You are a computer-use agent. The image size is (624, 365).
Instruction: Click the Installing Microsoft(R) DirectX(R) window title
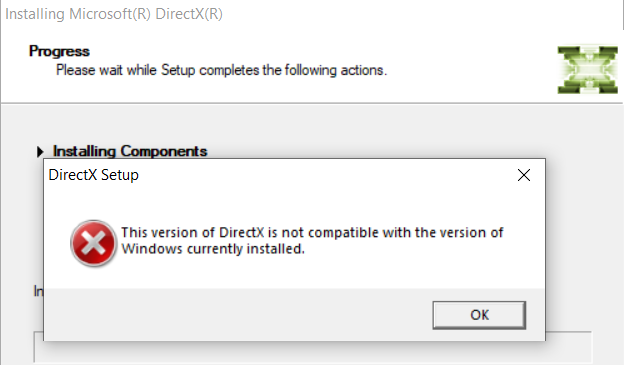pos(114,14)
